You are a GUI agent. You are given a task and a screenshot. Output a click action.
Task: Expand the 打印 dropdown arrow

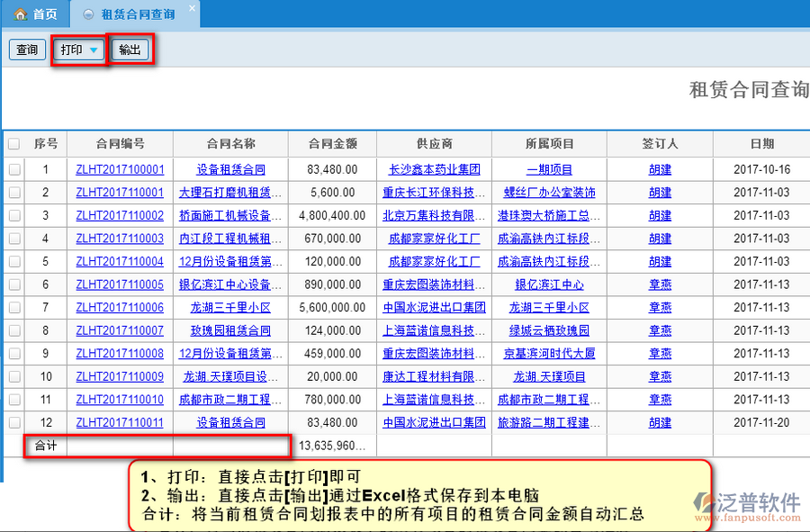tap(94, 50)
